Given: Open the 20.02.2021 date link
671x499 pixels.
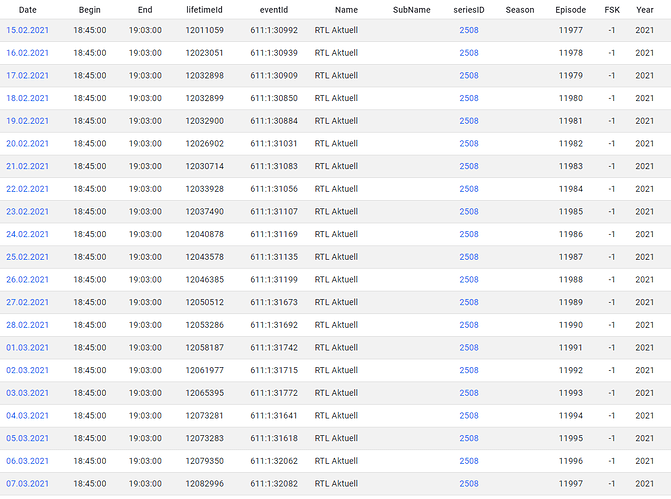Looking at the screenshot, I should (x=27, y=144).
